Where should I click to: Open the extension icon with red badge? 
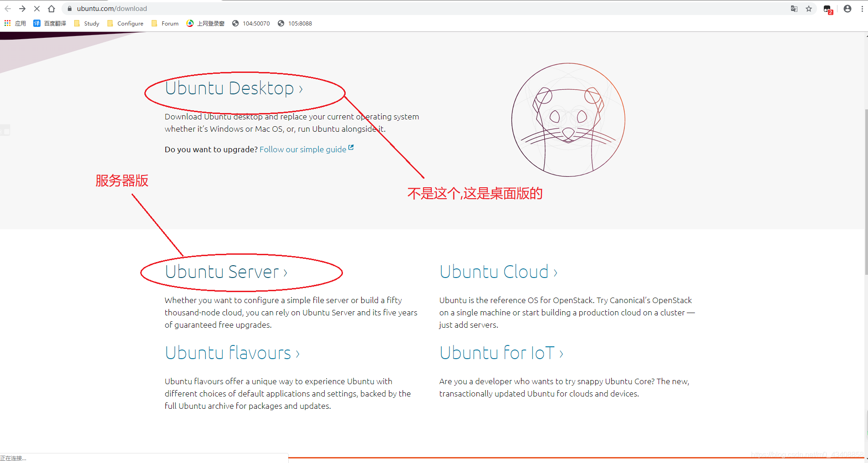[x=828, y=9]
